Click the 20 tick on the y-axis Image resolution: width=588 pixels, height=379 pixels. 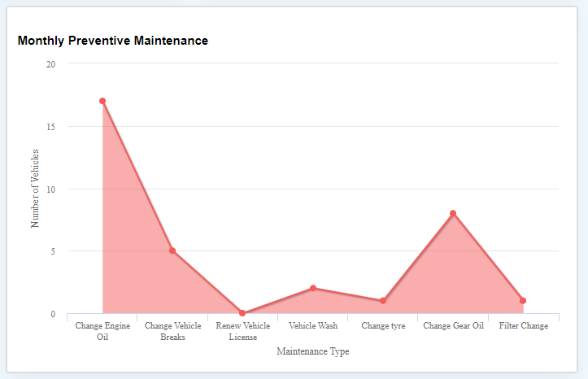pyautogui.click(x=50, y=64)
